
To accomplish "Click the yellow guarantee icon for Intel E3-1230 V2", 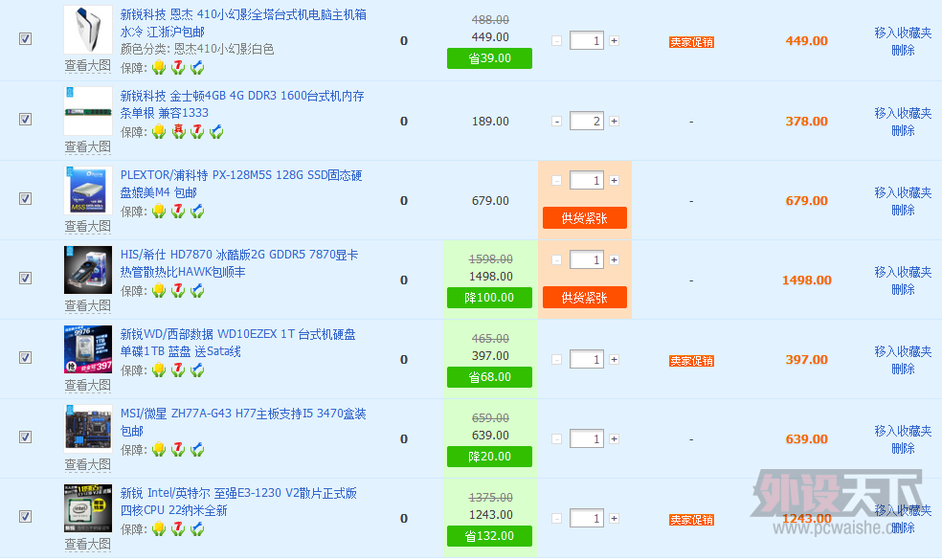I will (x=159, y=528).
